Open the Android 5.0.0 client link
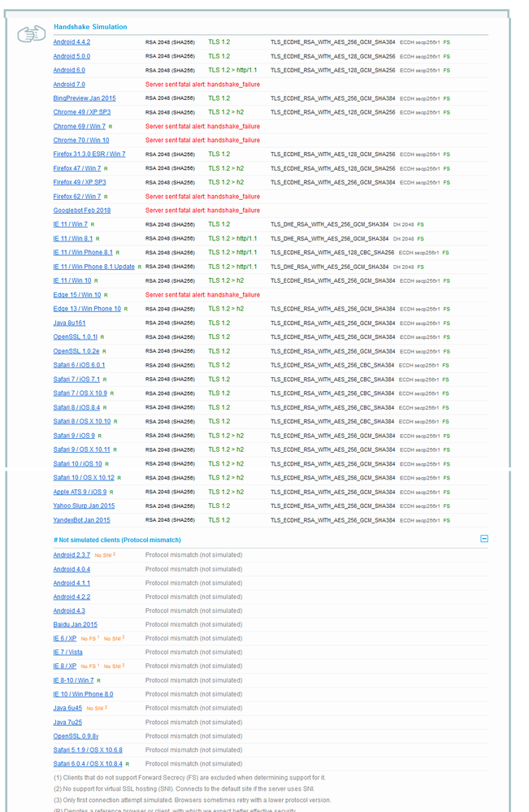Image resolution: width=529 pixels, height=812 pixels. (x=72, y=56)
